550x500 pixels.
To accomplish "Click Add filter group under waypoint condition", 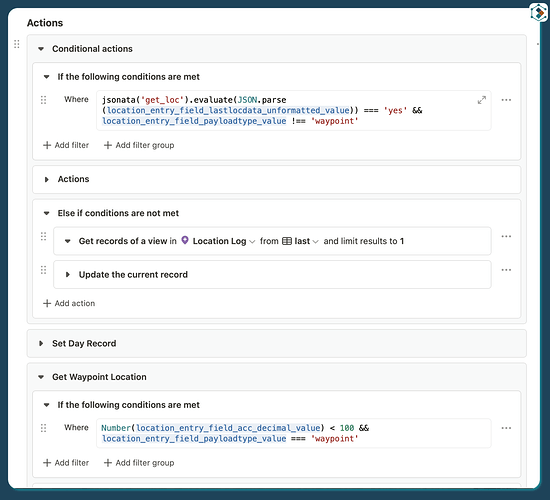I will (139, 462).
